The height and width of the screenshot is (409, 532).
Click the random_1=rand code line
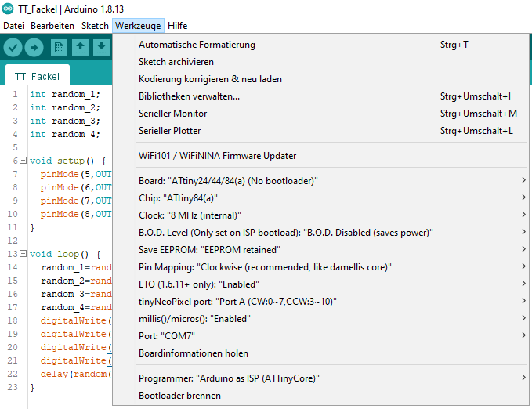(76, 267)
